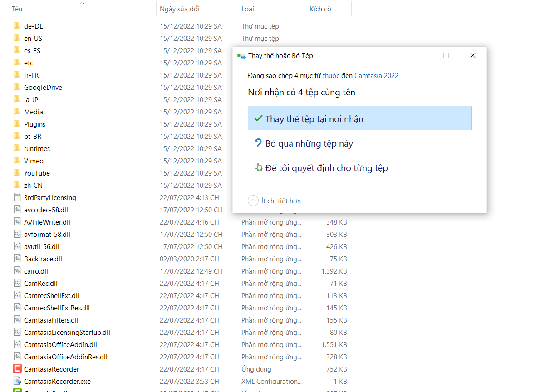Click the Vimeo folder icon
Image resolution: width=535 pixels, height=392 pixels.
(x=17, y=161)
